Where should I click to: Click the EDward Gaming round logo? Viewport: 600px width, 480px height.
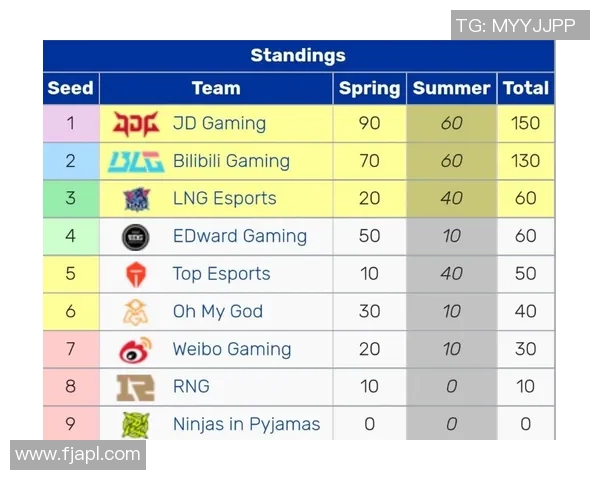[135, 237]
